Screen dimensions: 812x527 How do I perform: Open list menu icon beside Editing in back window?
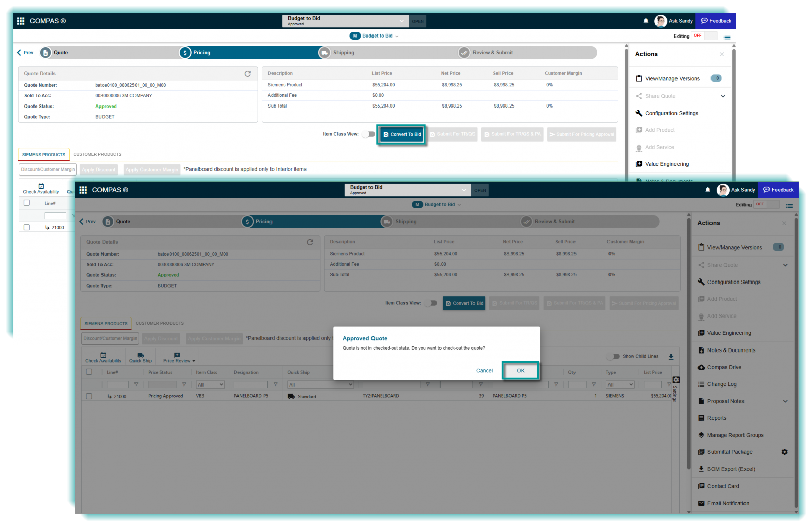point(727,37)
